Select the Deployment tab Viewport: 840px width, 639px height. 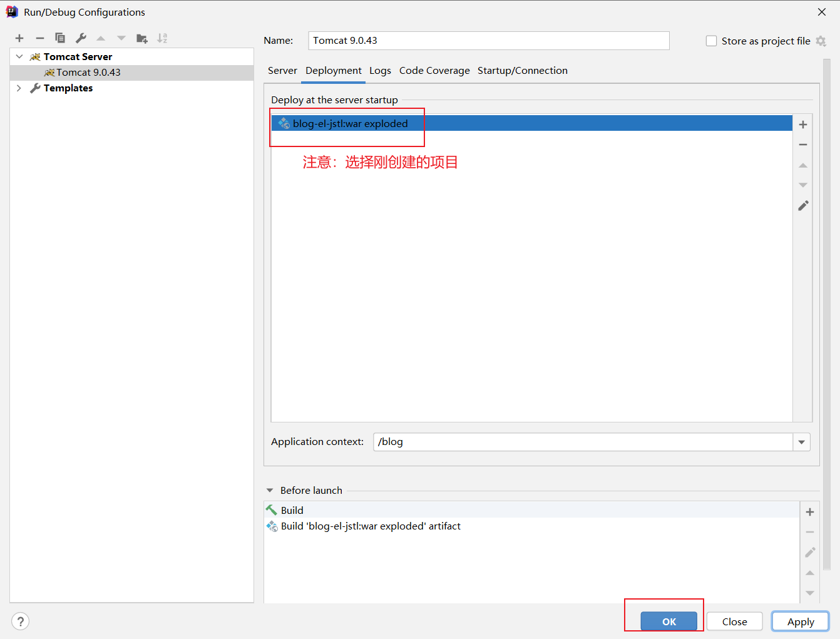334,71
